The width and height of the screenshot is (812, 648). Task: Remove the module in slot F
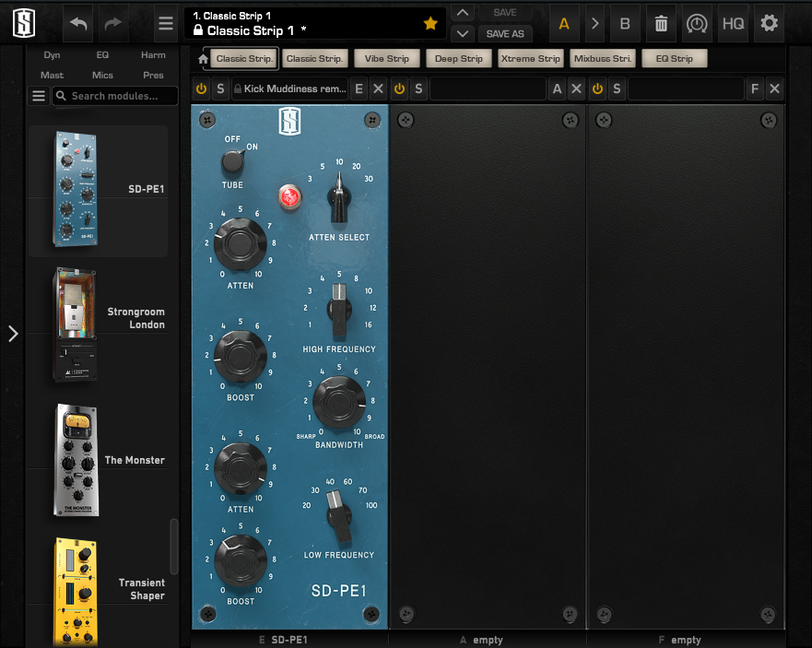(x=775, y=88)
